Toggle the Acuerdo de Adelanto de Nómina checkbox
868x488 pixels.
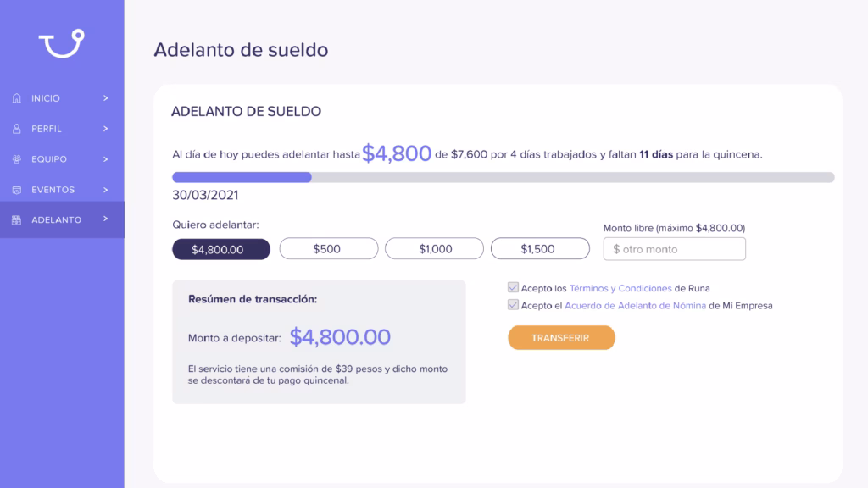(513, 305)
